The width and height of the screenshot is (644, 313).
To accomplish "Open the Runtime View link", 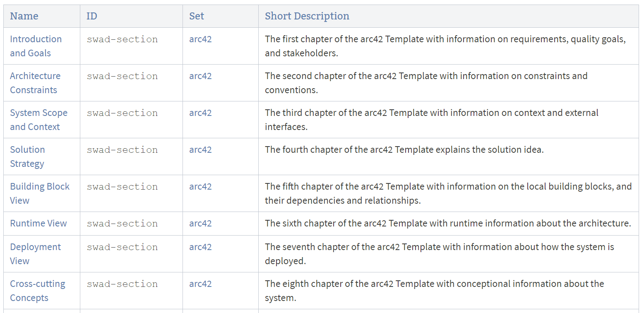I will [38, 224].
